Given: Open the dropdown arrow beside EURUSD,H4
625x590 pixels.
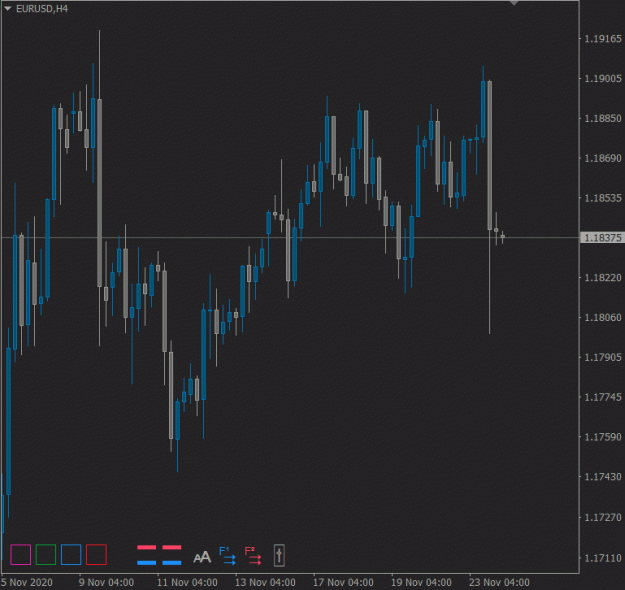Looking at the screenshot, I should tap(8, 8).
